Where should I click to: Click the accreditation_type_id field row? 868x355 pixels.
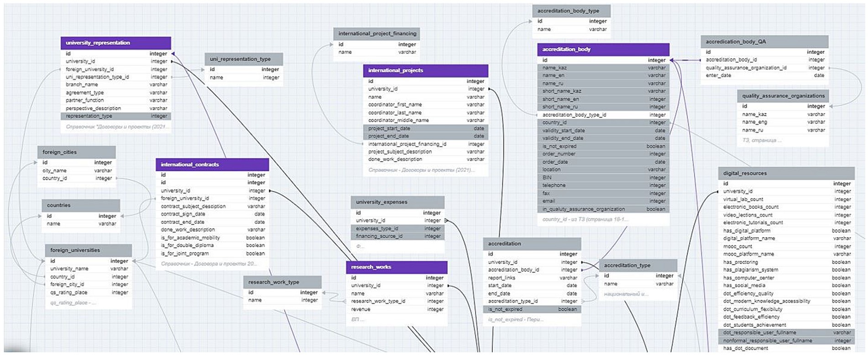click(x=532, y=302)
